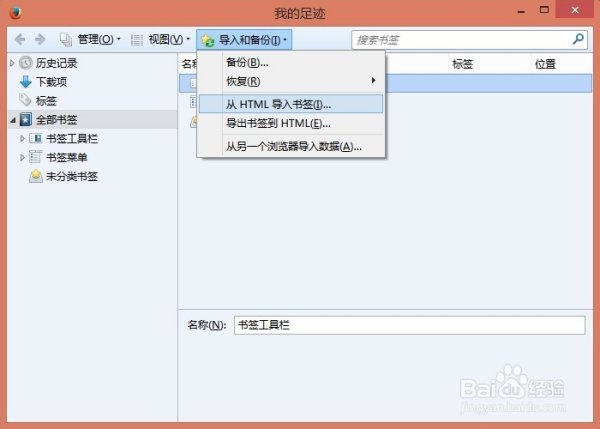
Task: Expand the 书签菜单 tree node
Action: (x=22, y=157)
